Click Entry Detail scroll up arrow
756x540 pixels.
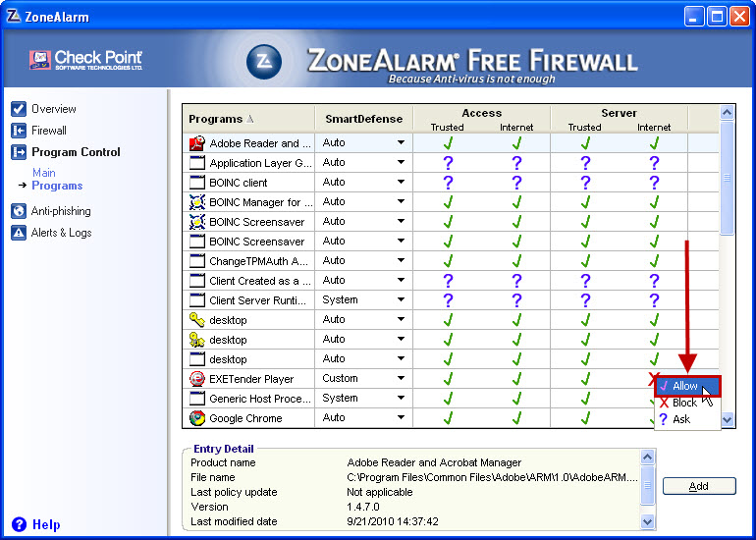(648, 457)
